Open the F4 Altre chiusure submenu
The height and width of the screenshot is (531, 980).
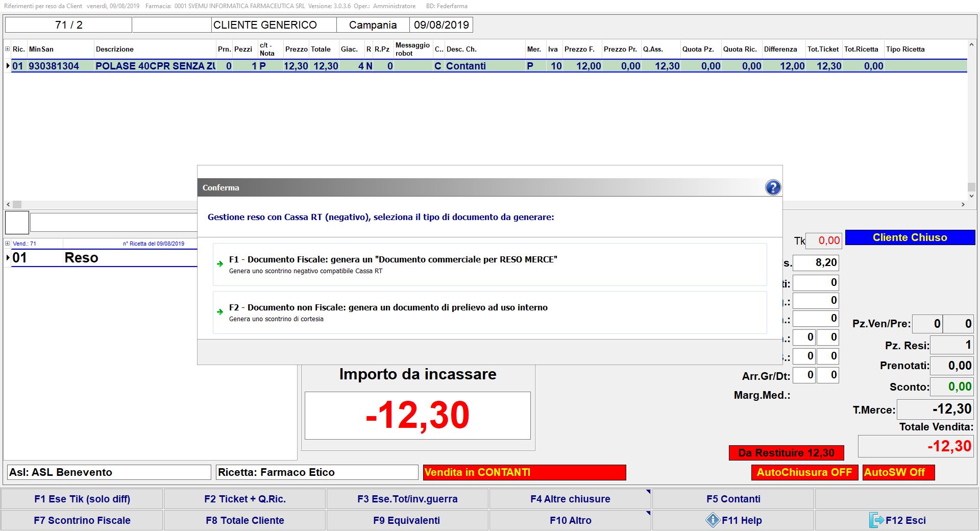pyautogui.click(x=570, y=499)
